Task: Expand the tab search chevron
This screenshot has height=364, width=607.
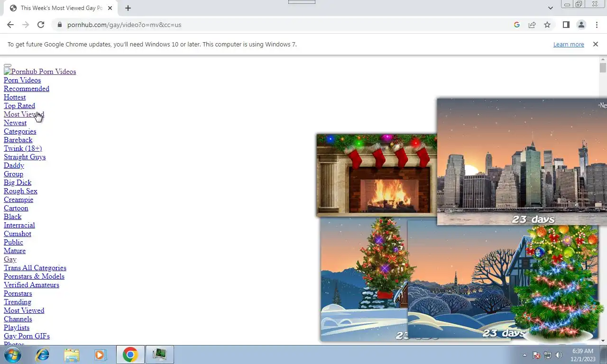Action: click(550, 8)
